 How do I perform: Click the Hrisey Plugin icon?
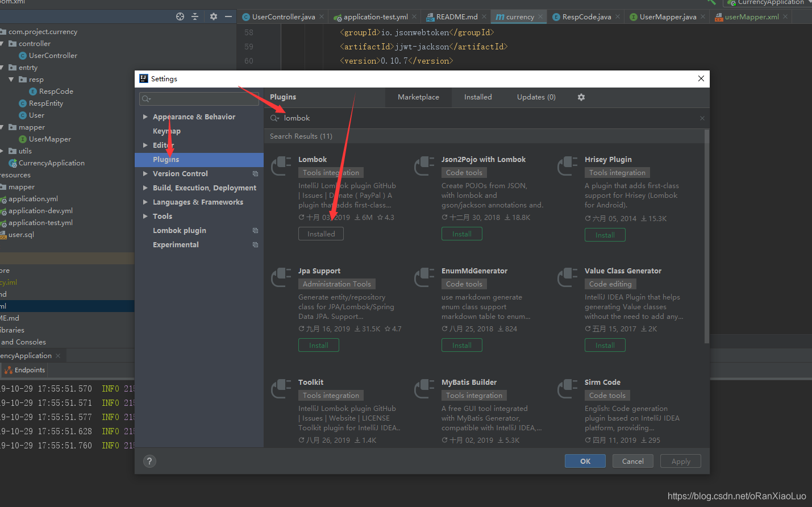[x=568, y=166]
